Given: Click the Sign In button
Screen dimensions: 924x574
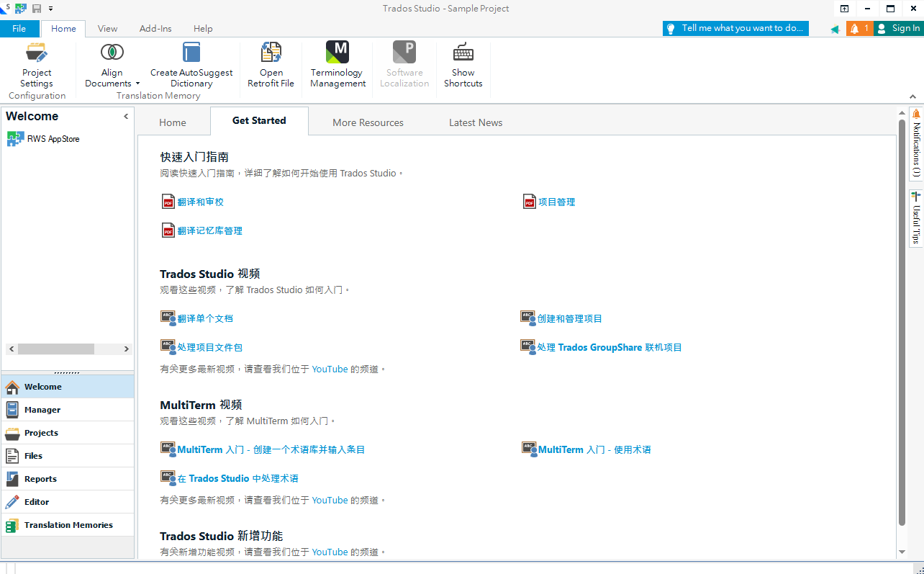Looking at the screenshot, I should pos(898,28).
